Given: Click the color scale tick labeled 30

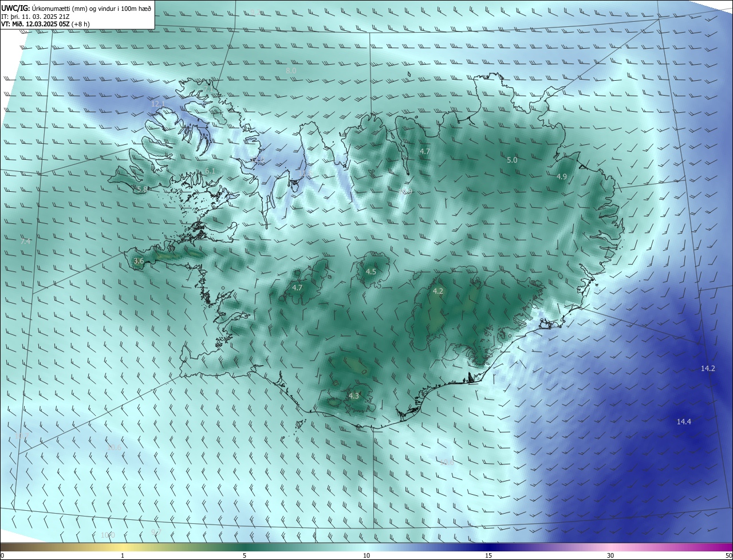Looking at the screenshot, I should [610, 555].
